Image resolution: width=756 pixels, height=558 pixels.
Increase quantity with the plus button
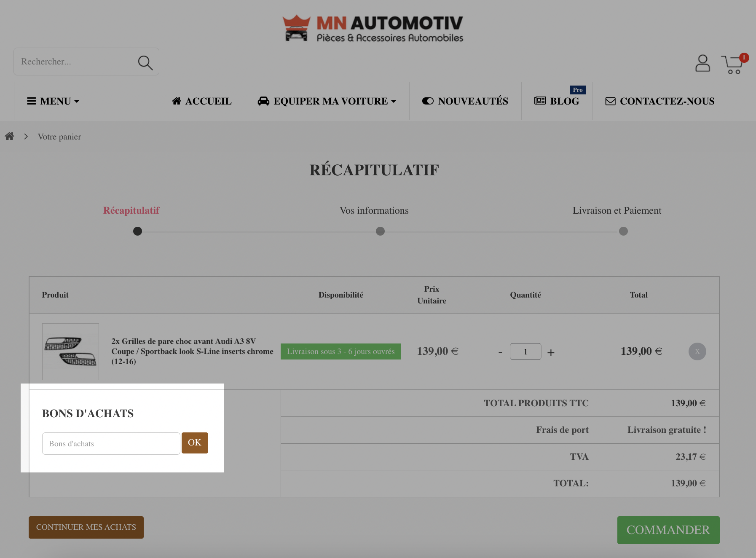551,352
